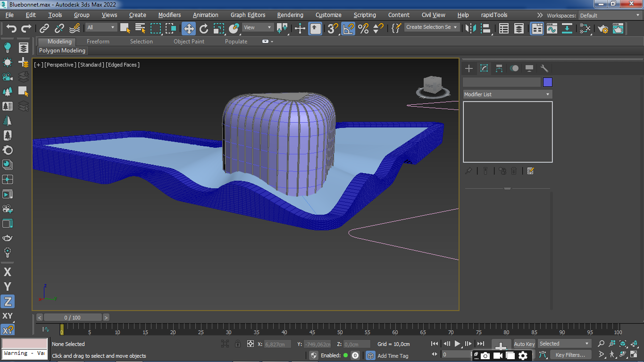Open the Hierarchy tab in the command panel
This screenshot has height=362, width=644.
[499, 68]
